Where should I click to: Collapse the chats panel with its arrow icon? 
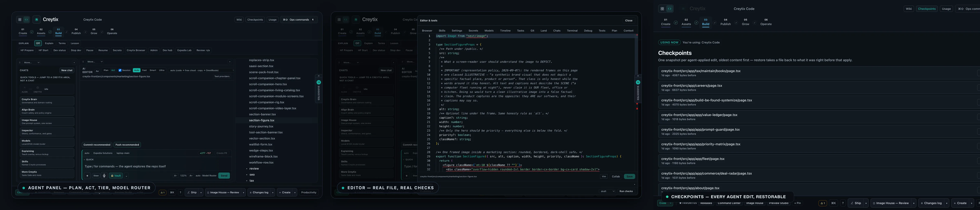pos(74,62)
